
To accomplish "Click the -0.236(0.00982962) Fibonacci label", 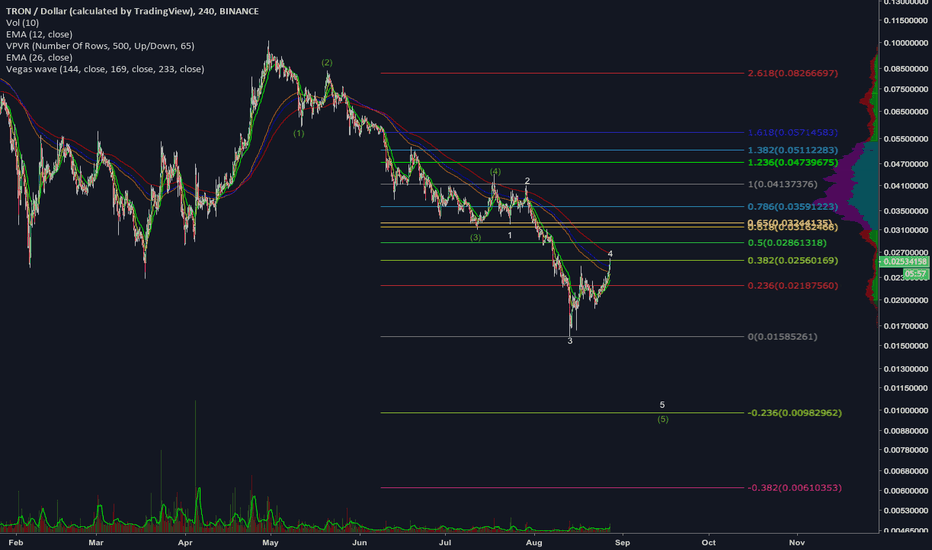I will (795, 413).
